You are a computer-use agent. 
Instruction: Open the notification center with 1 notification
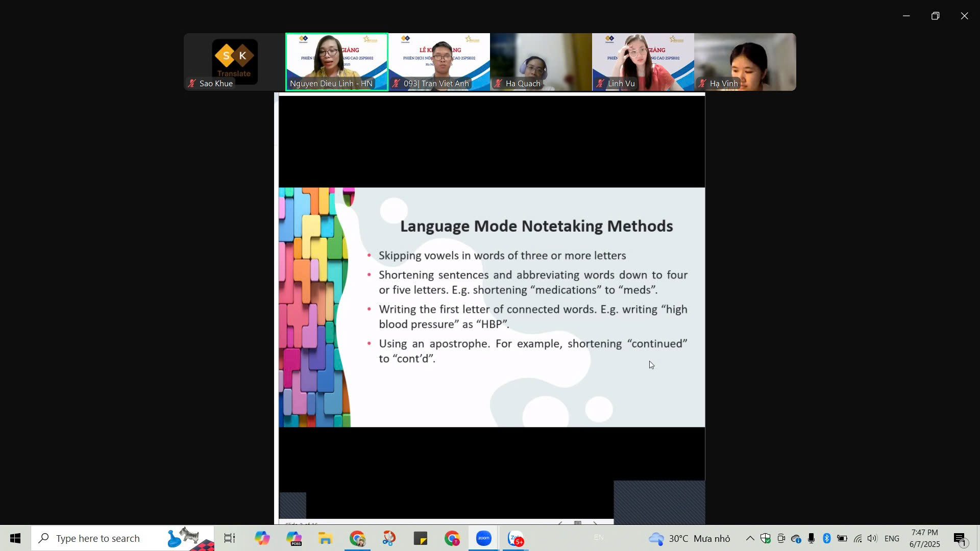point(960,538)
